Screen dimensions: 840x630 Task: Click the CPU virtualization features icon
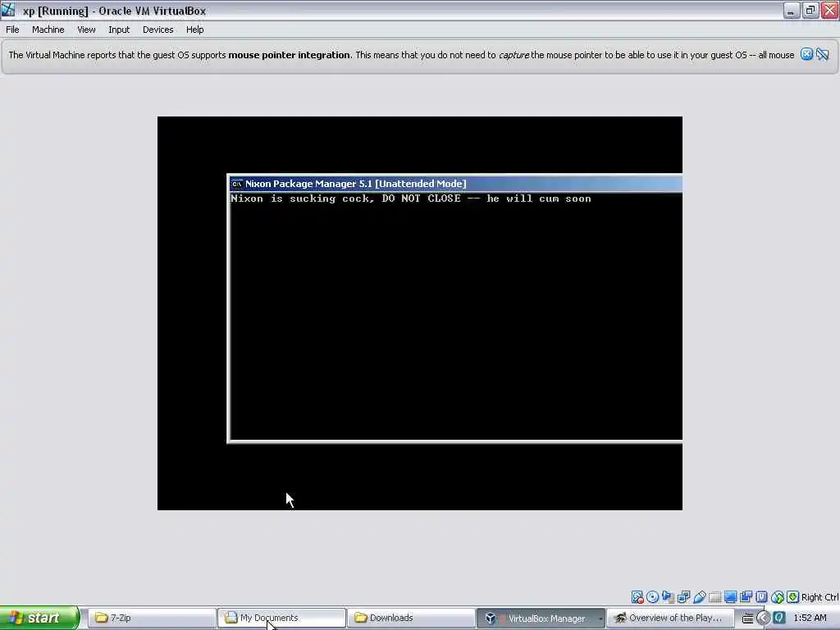click(x=761, y=597)
